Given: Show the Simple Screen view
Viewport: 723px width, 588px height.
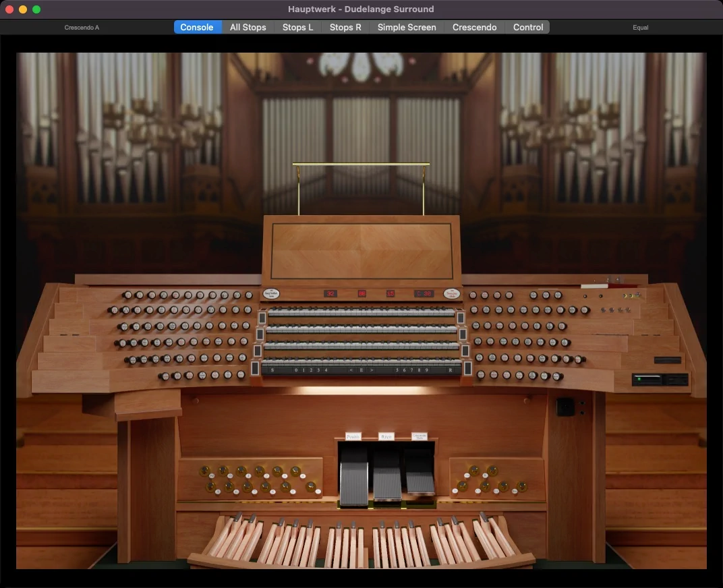Looking at the screenshot, I should pos(406,27).
